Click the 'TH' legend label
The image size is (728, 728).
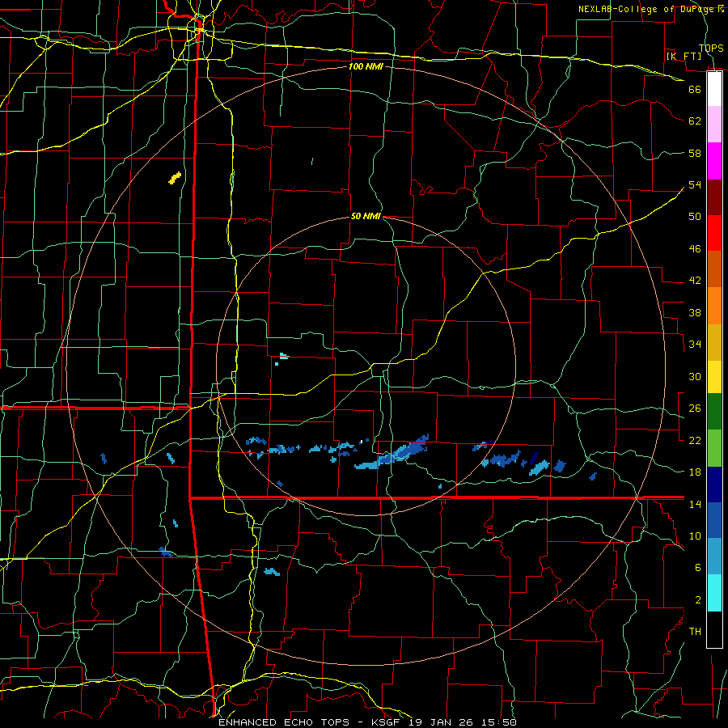click(695, 632)
